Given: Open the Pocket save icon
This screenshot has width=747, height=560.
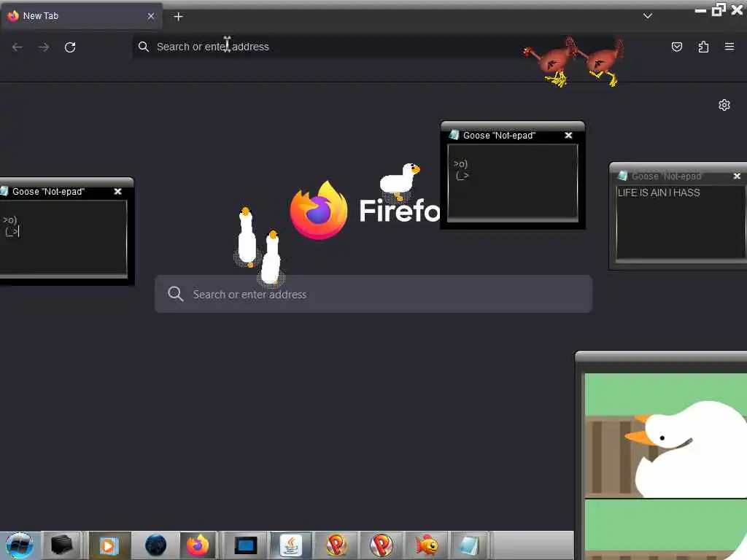Looking at the screenshot, I should pyautogui.click(x=676, y=47).
